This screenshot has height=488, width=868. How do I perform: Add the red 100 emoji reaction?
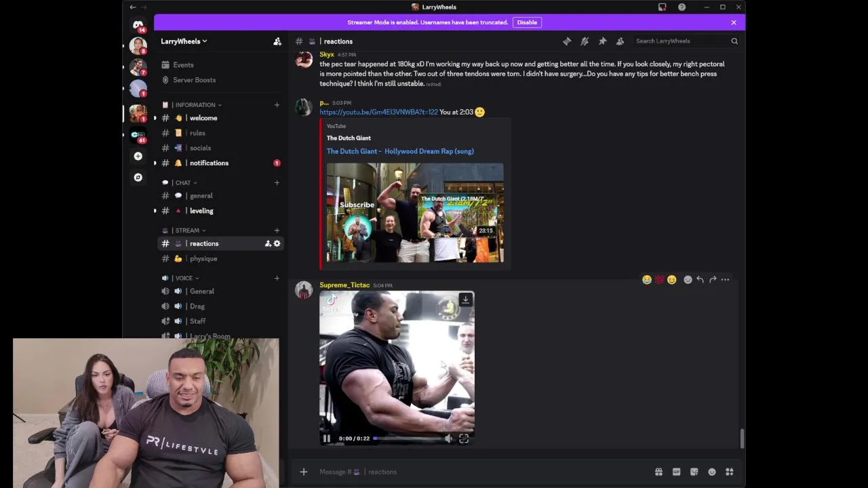659,279
